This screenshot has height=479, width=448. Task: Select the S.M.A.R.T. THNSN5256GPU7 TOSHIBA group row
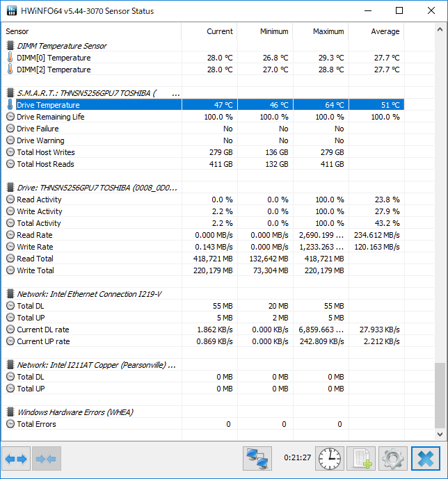click(x=98, y=93)
